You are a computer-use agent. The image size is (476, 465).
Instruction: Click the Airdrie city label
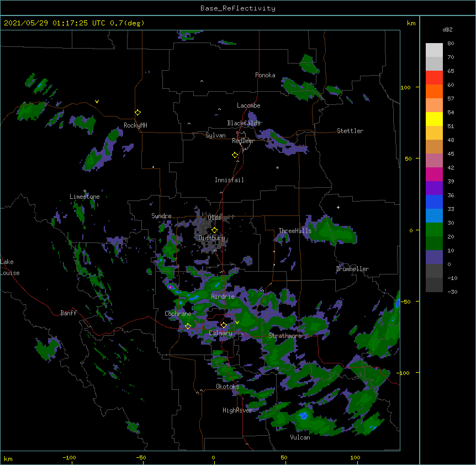(x=223, y=297)
